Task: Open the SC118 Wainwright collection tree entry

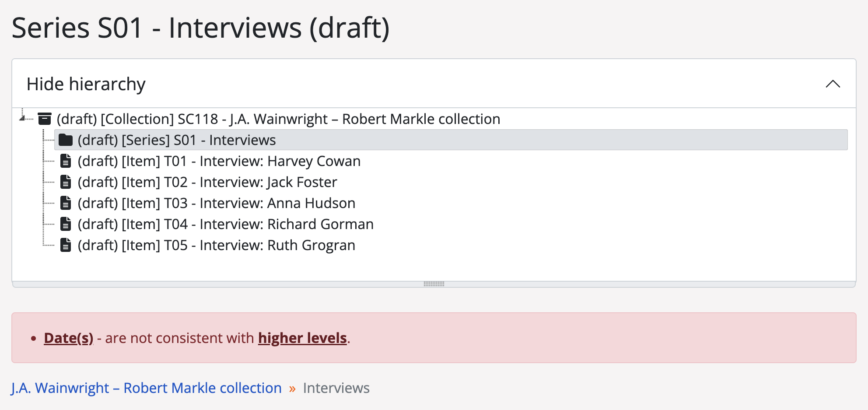Action: pos(278,119)
